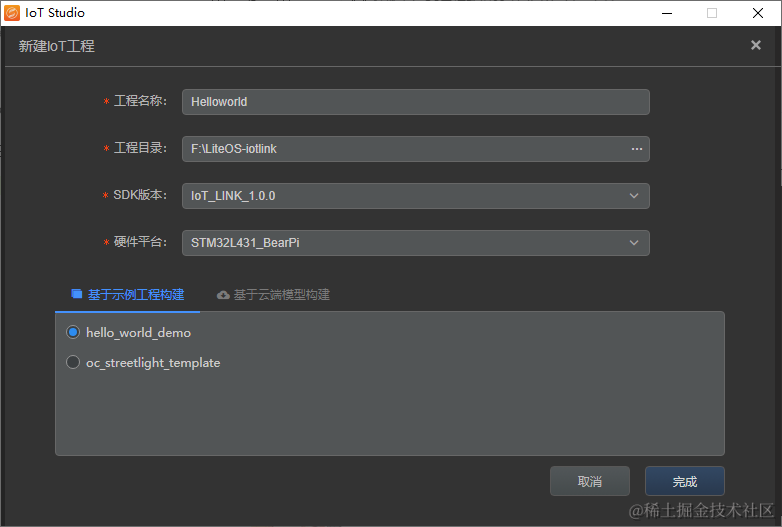
Task: Click the example project tab icon
Action: tap(76, 294)
